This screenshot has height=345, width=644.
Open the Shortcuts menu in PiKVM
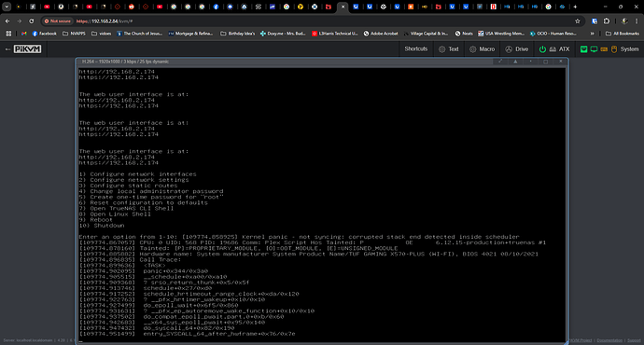pos(416,48)
